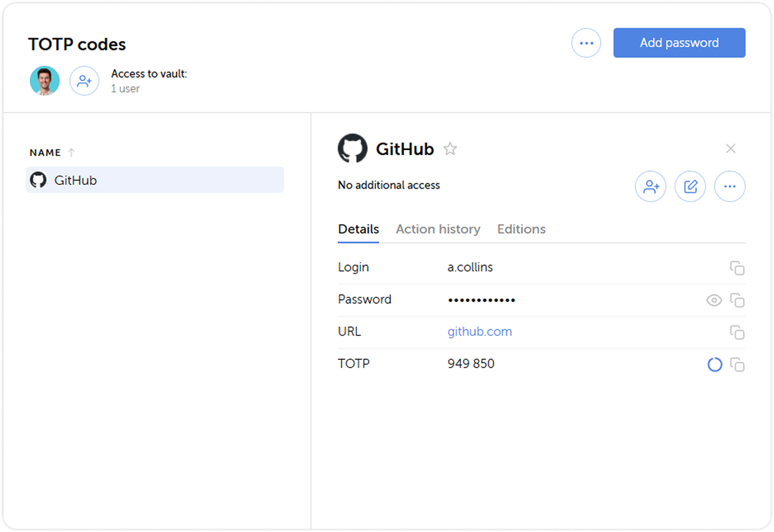This screenshot has width=774, height=532.
Task: Open GitHub entry more actions menu
Action: click(730, 187)
